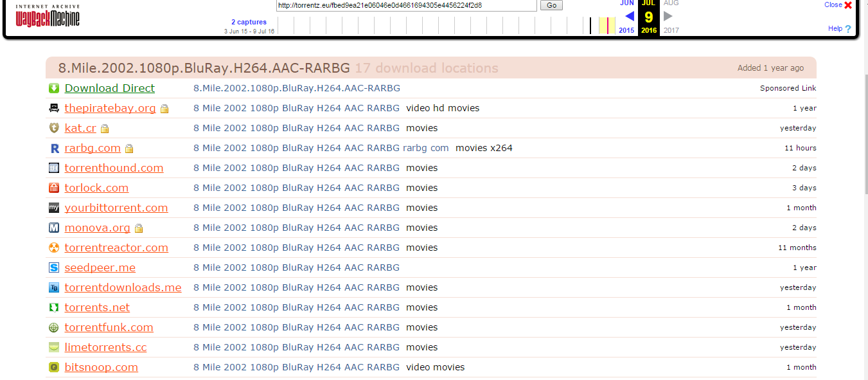Click the '3 days' age in torlock.com row
868x380 pixels.
pyautogui.click(x=804, y=188)
